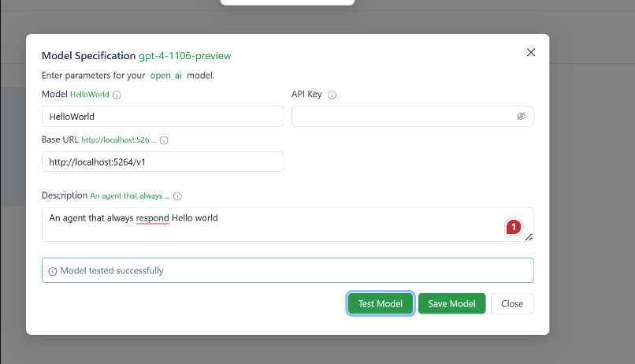Click the info icon next to Description
This screenshot has height=364, width=635.
click(177, 196)
